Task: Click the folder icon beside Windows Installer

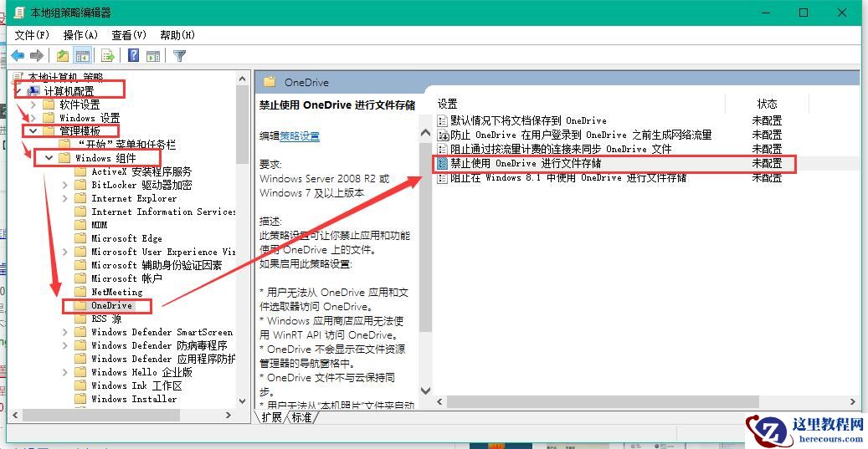Action: pos(81,399)
